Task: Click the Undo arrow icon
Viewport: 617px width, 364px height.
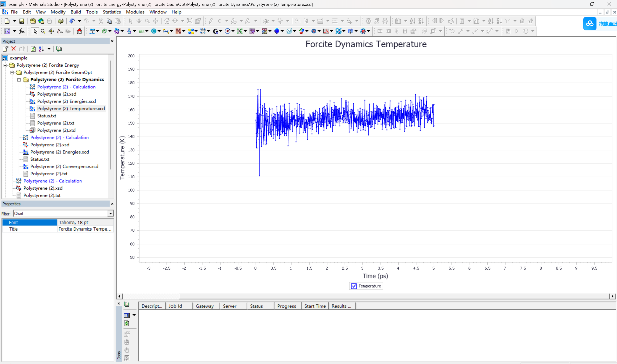Action: (72, 21)
